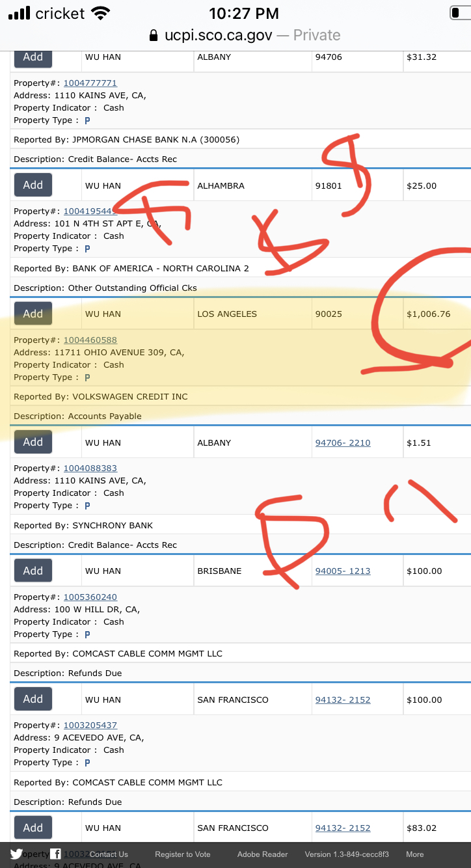Select 'Reported By: BANK OF AMERICA - NORTH CAROLINA 2'
Viewport: 471px width, 868px height.
coord(131,268)
